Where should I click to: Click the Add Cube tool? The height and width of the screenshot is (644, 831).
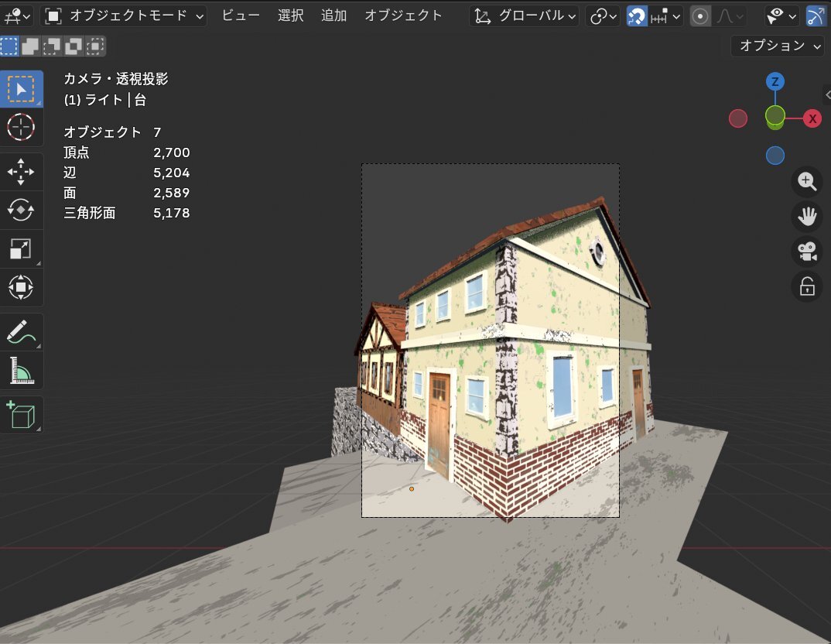[x=21, y=415]
